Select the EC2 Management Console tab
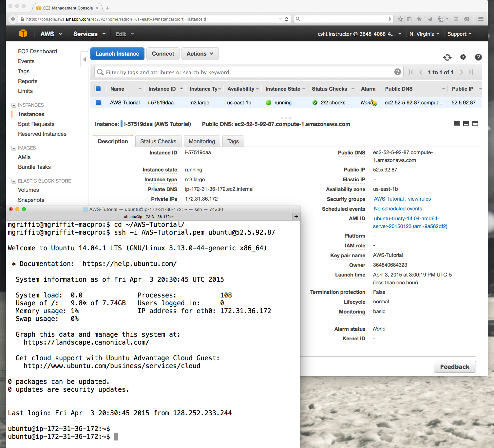494x448 pixels. coord(68,8)
